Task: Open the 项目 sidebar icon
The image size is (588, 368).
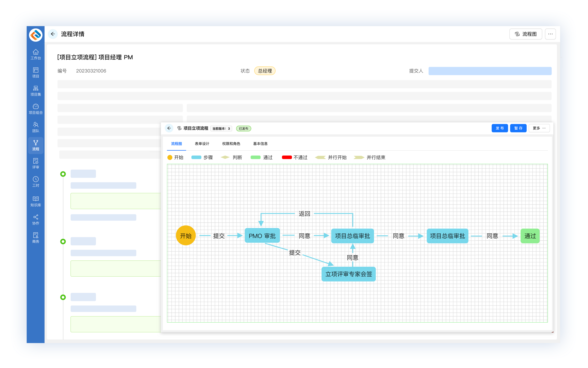Action: tap(35, 72)
